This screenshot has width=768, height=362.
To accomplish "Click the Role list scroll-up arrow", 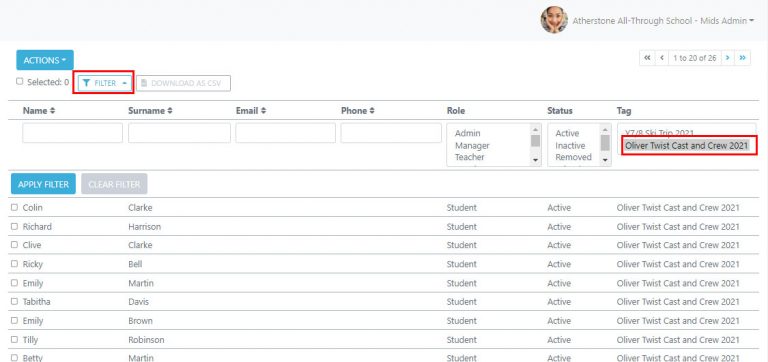I will click(535, 129).
